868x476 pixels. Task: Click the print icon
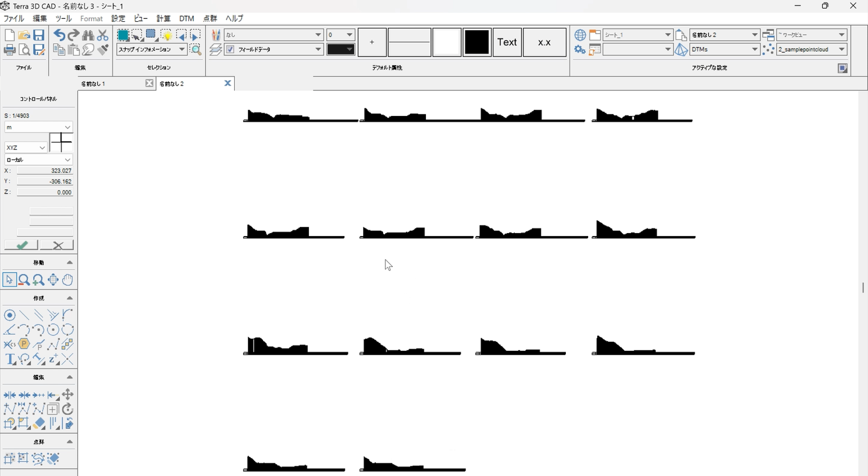point(10,50)
